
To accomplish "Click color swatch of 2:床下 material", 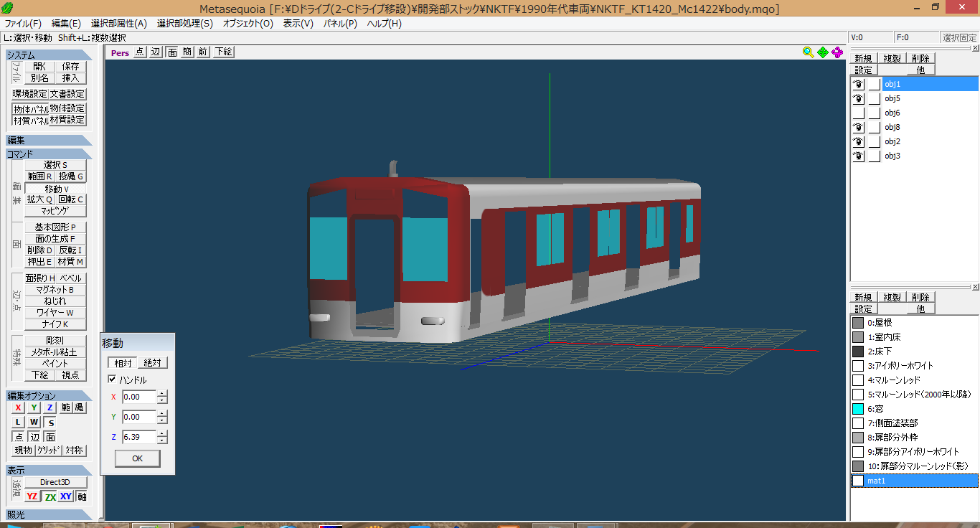I will pyautogui.click(x=858, y=352).
